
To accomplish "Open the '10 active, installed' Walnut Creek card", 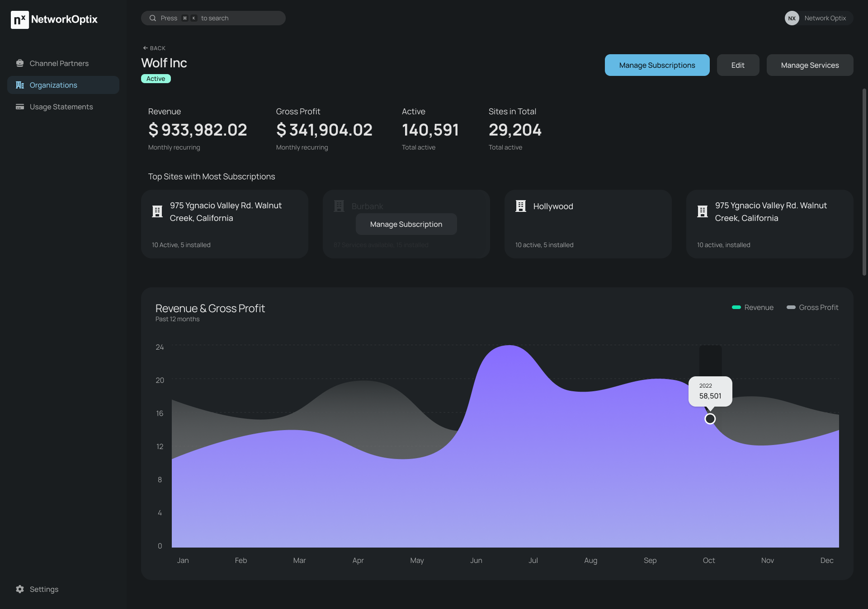I will (770, 224).
